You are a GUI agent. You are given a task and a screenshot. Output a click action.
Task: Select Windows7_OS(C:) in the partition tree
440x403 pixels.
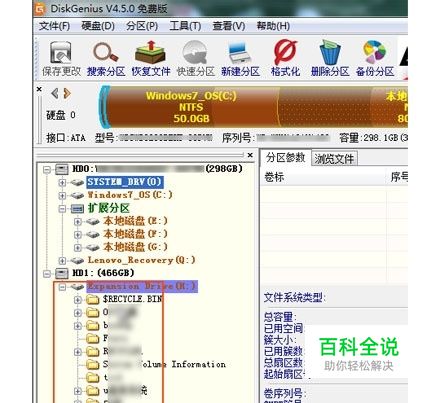pos(130,195)
